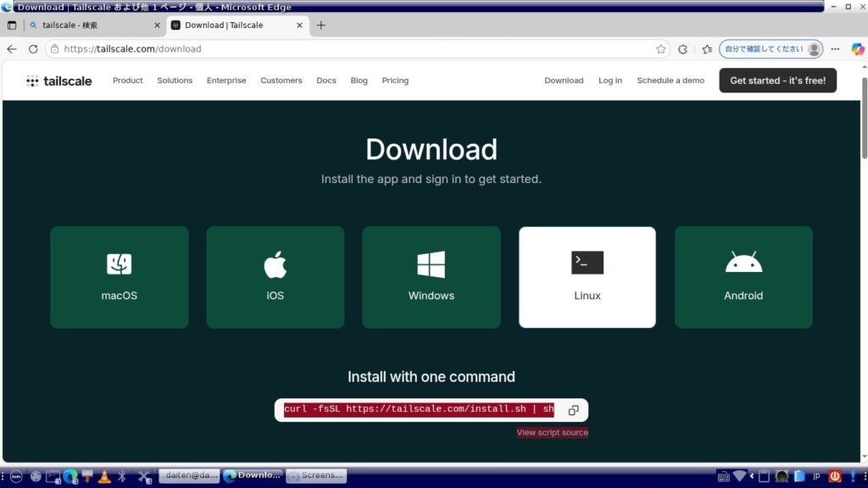The width and height of the screenshot is (868, 488).
Task: Click the page's vertical scrollbar
Action: pyautogui.click(x=864, y=119)
